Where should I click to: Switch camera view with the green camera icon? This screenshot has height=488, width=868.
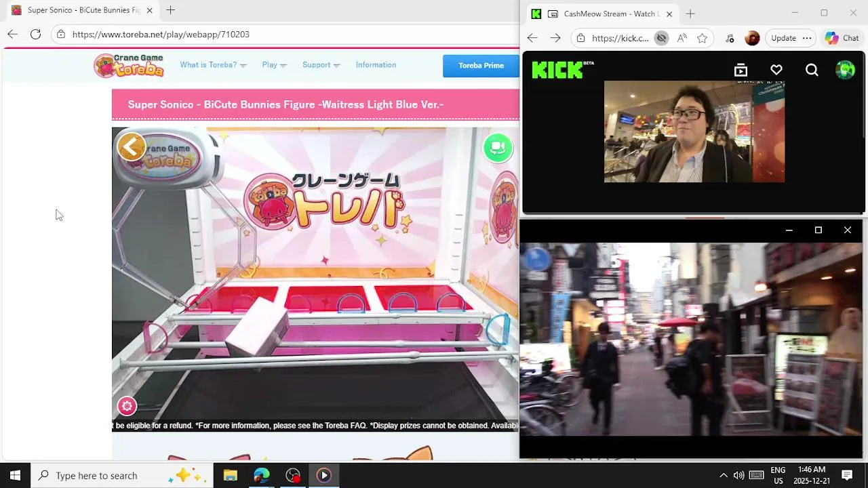click(498, 147)
